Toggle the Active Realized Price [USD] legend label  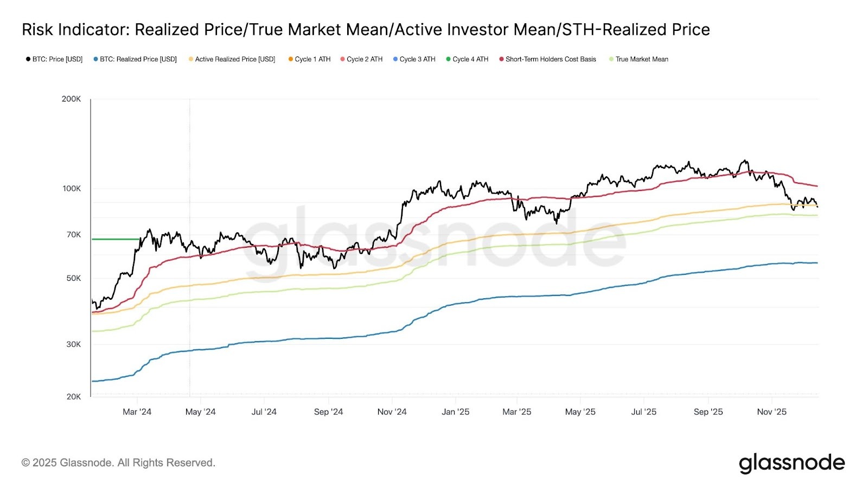click(x=235, y=59)
